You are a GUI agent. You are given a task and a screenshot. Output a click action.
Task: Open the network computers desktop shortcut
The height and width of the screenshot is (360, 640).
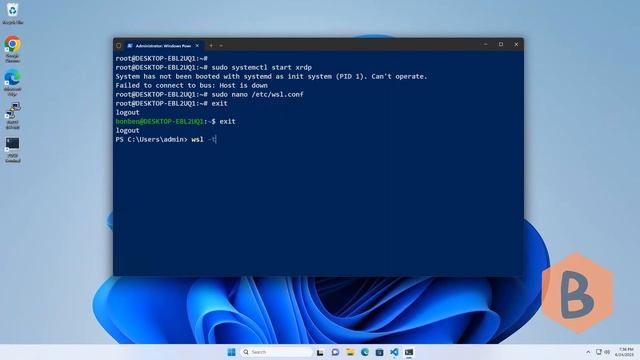[x=12, y=116]
